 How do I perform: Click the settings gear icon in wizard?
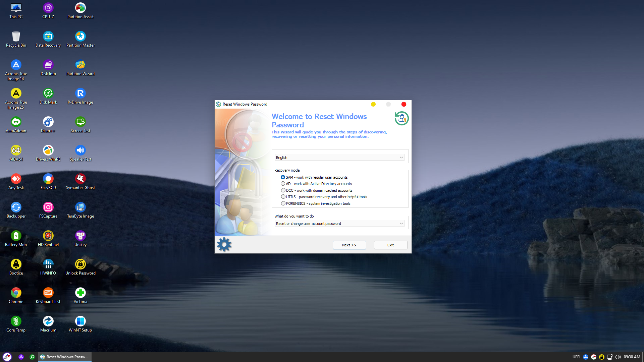[224, 245]
